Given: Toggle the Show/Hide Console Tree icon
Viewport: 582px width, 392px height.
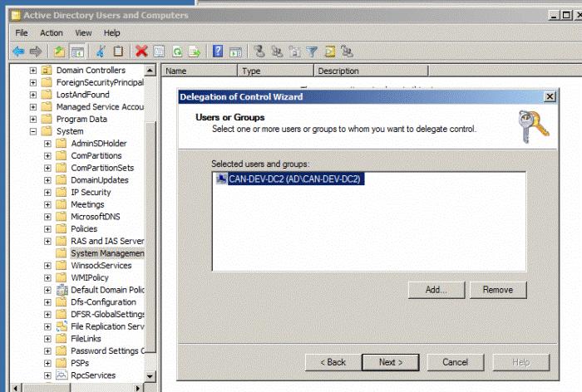Looking at the screenshot, I should pos(77,51).
